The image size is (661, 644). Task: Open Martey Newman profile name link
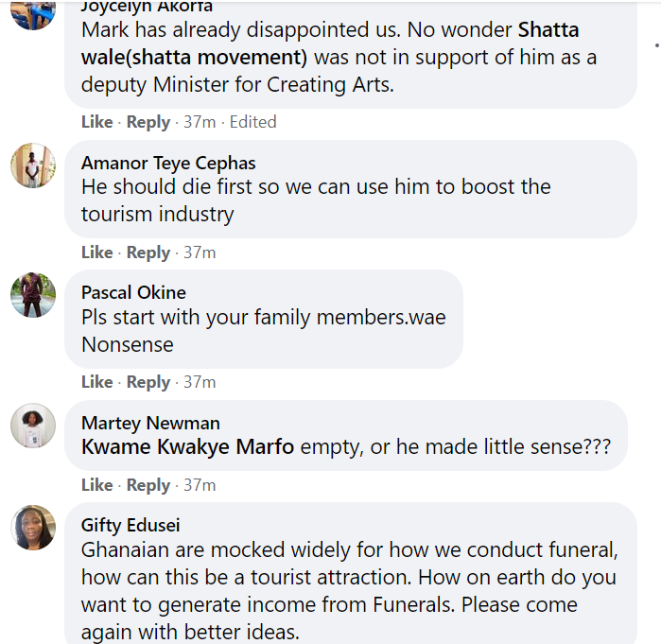tap(150, 423)
